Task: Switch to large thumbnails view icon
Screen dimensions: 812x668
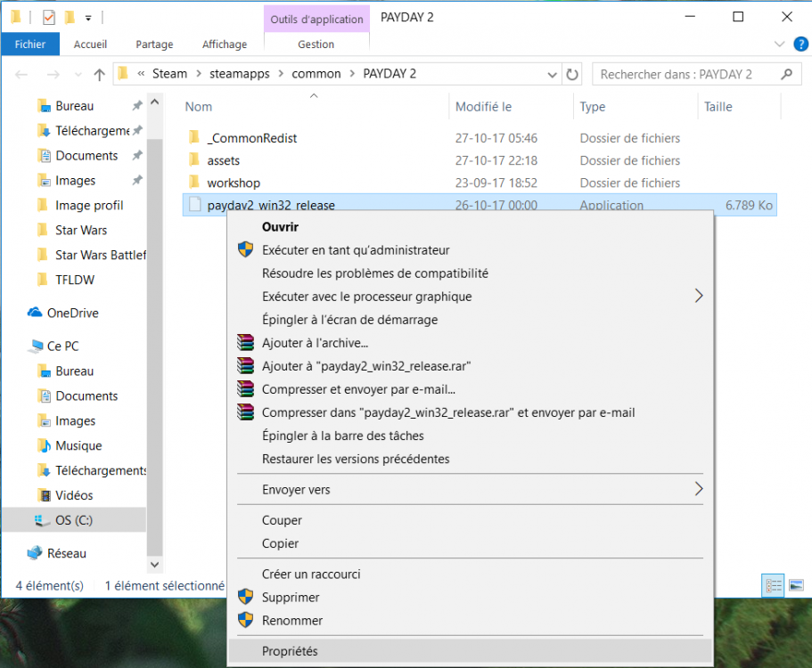Action: (796, 585)
